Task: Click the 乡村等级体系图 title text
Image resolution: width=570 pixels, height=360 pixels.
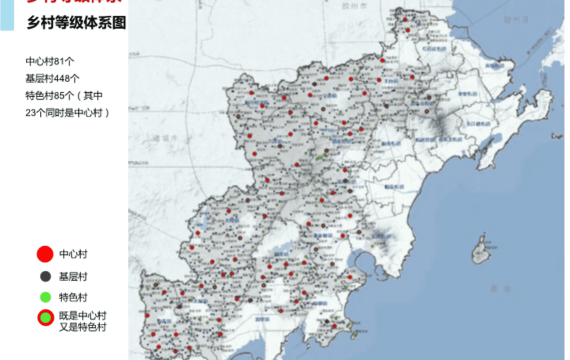Action: pos(76,23)
